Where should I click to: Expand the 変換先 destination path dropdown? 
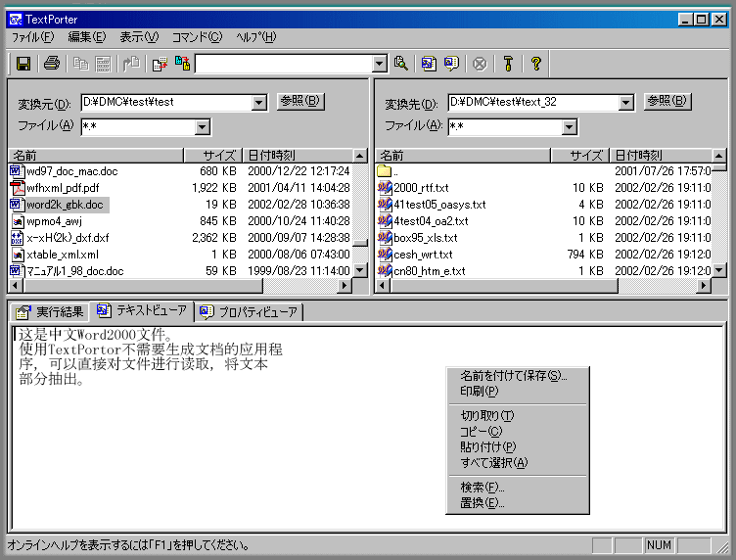pos(625,103)
